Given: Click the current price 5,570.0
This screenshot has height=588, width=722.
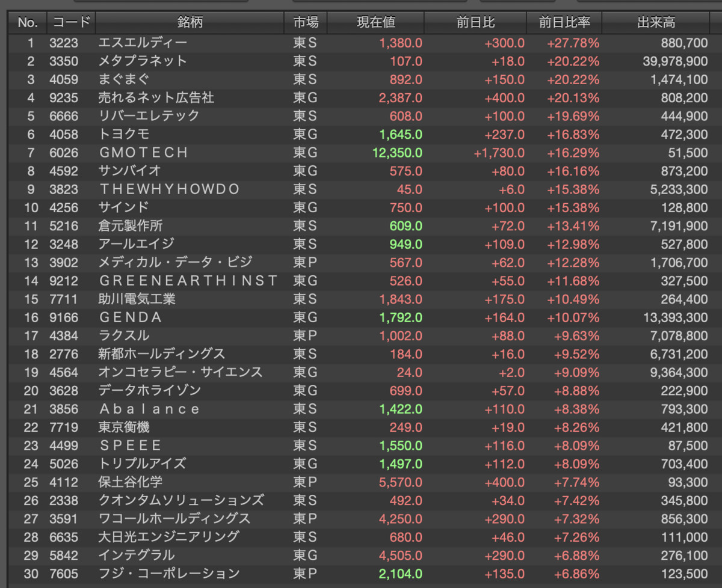Looking at the screenshot, I should (x=401, y=482).
